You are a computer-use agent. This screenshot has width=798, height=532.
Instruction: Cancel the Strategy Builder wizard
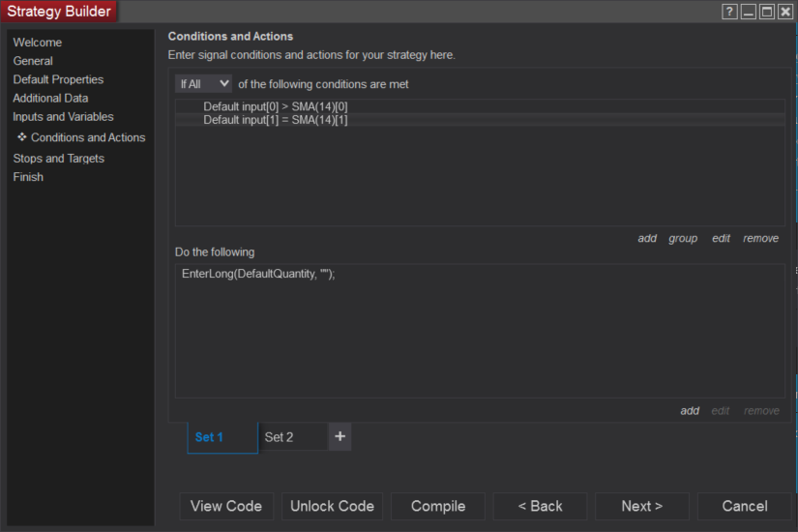click(745, 506)
